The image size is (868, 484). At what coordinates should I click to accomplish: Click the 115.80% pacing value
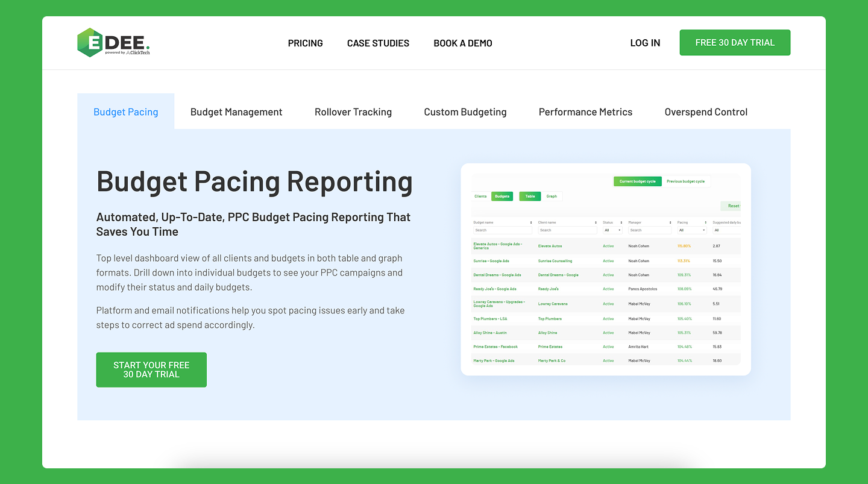684,246
